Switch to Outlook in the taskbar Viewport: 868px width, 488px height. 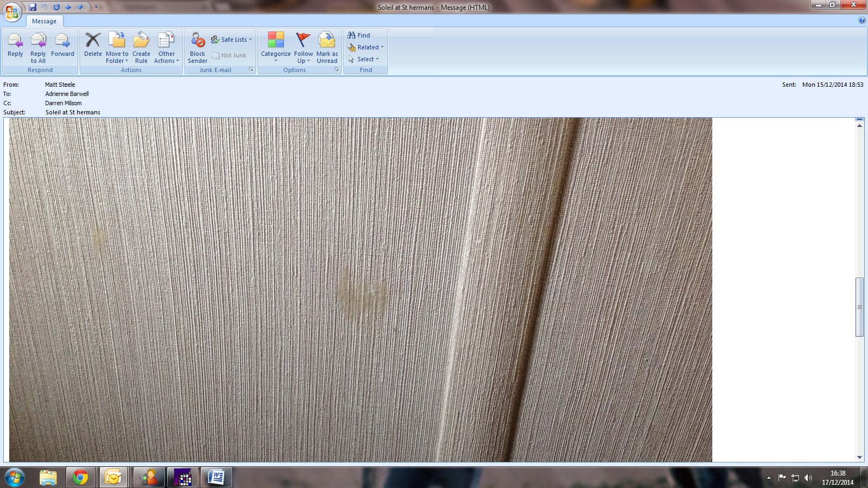[113, 478]
